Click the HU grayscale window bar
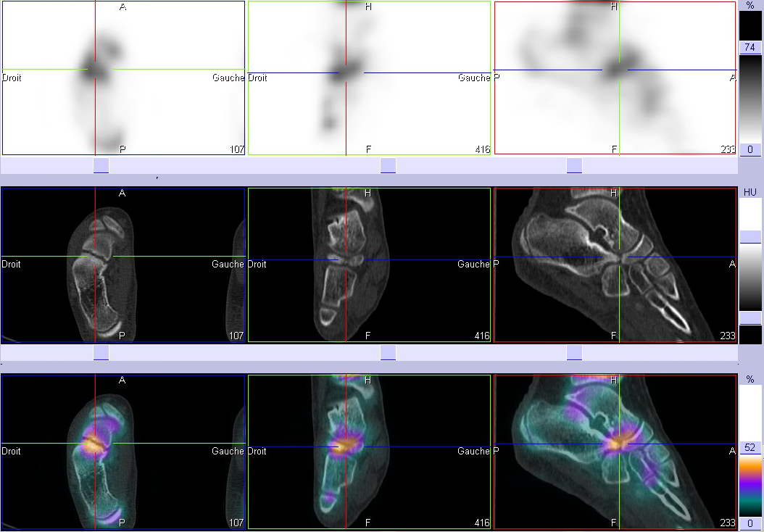This screenshot has width=764, height=532. coord(750,278)
